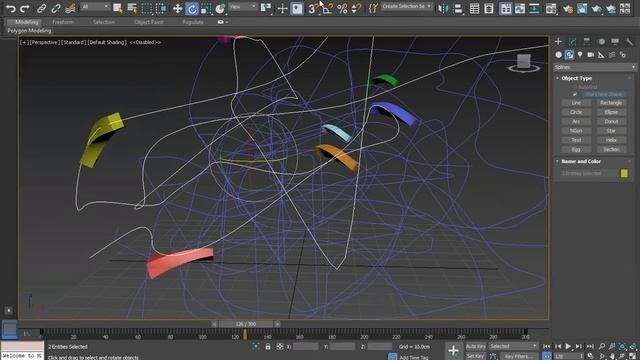
Task: Open the Modeling ribbon tab
Action: pos(27,22)
